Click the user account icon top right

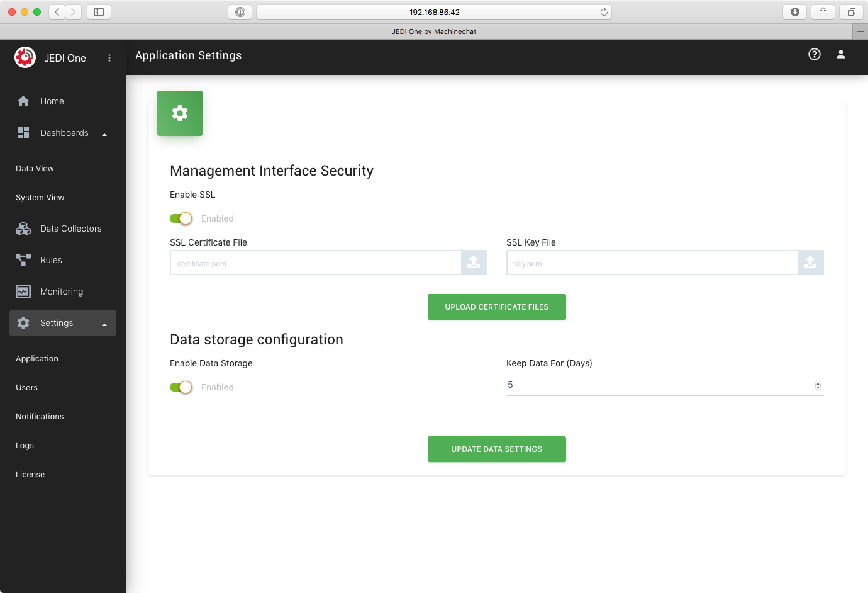point(841,55)
